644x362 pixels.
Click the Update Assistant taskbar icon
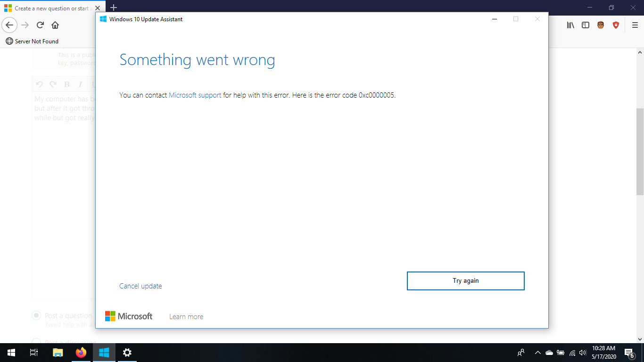click(104, 353)
